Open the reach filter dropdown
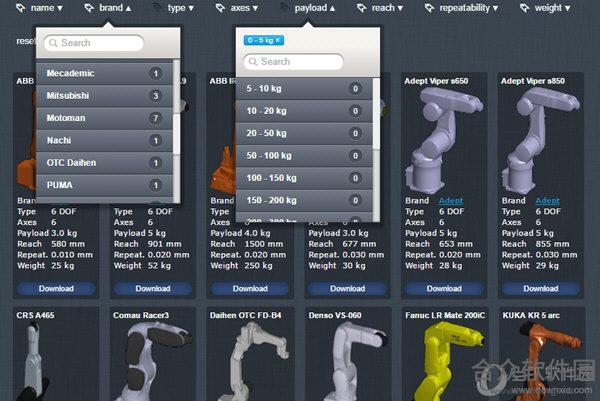 click(x=387, y=8)
